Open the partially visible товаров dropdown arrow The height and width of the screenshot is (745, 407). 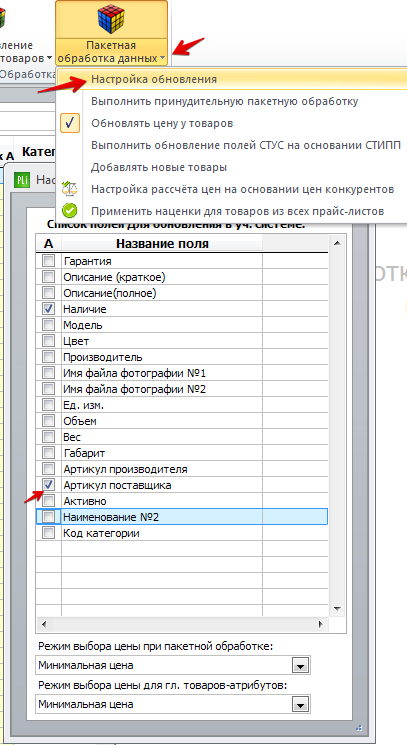click(x=49, y=59)
